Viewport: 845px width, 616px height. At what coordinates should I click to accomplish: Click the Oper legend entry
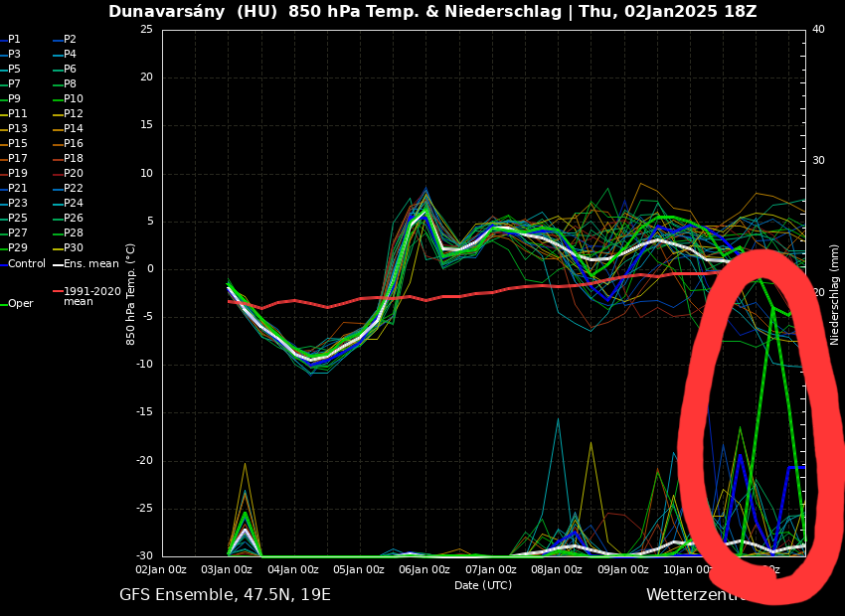click(20, 304)
